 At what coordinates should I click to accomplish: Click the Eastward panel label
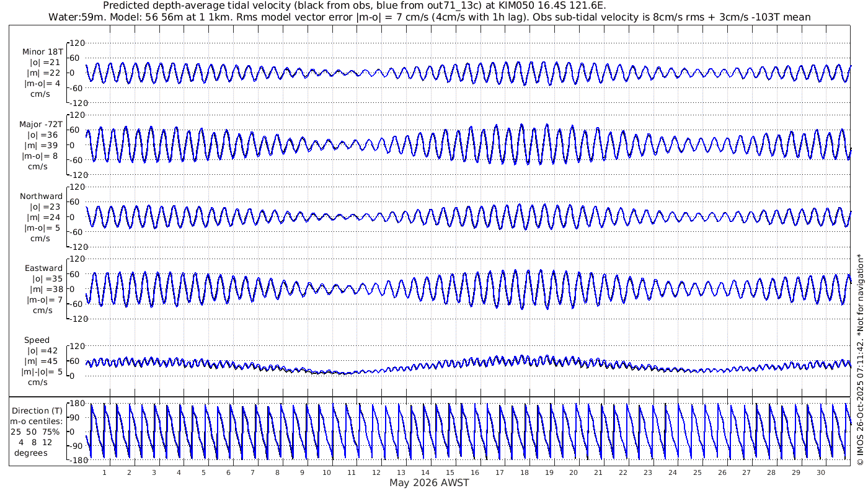tap(43, 268)
